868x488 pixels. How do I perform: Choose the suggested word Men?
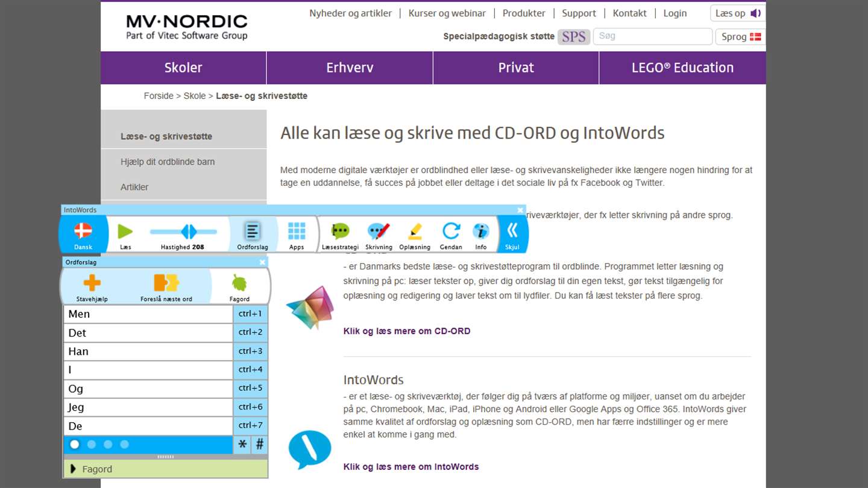148,314
